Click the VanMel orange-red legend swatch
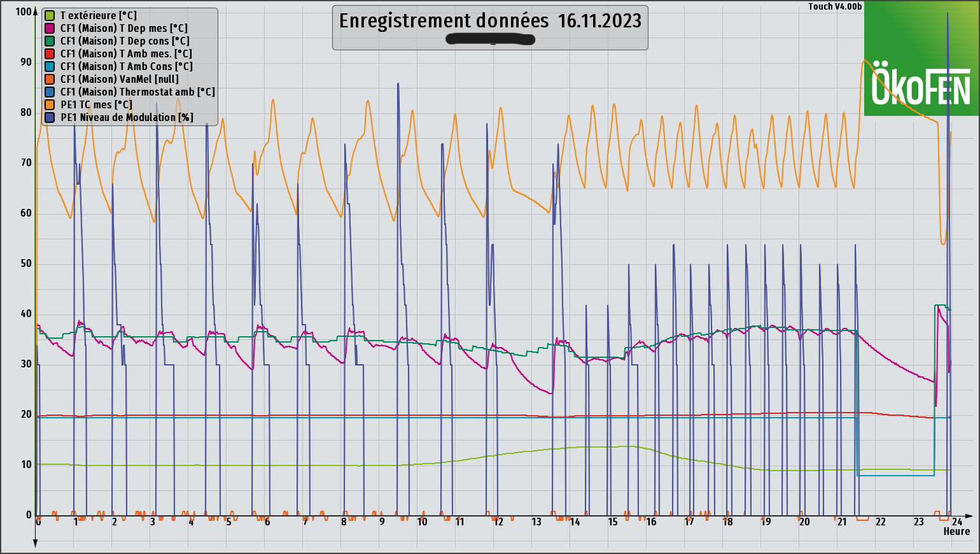This screenshot has width=980, height=554. tap(50, 79)
